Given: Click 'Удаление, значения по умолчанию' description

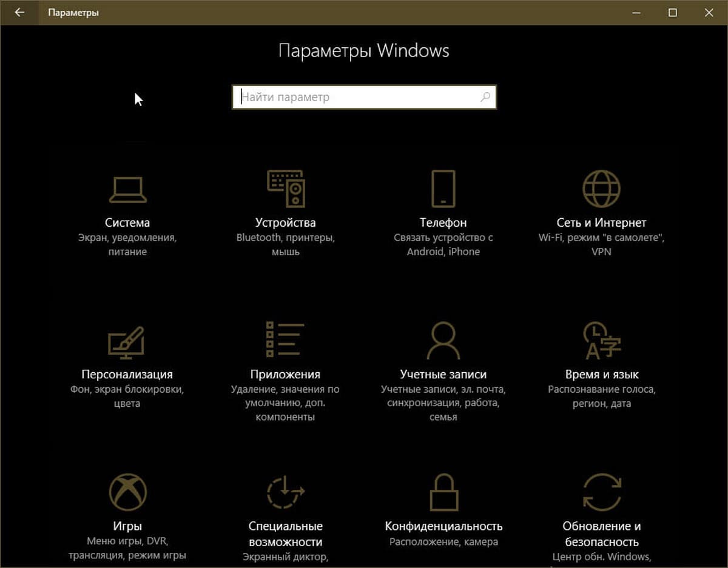Looking at the screenshot, I should [285, 403].
